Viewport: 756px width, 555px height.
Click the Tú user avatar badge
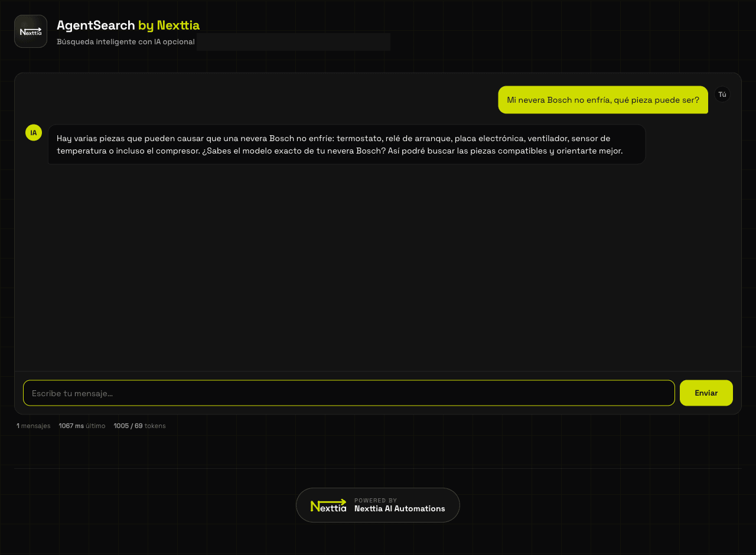722,94
